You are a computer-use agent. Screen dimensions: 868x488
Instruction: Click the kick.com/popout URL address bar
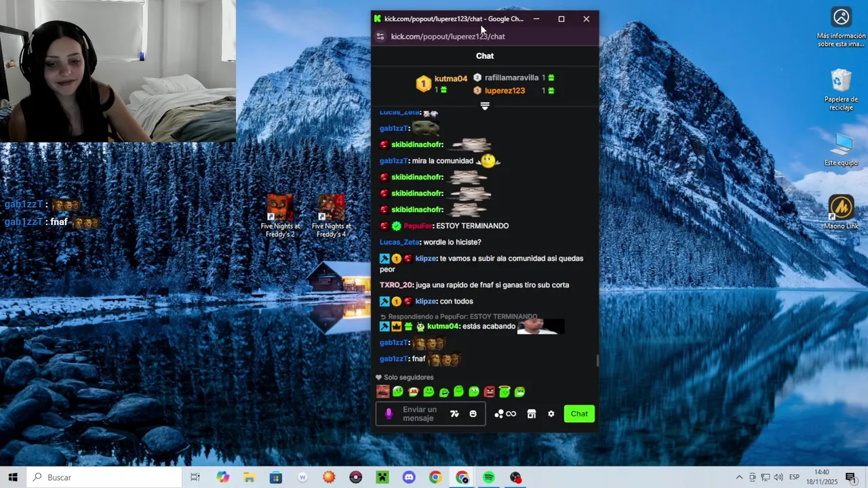pos(448,37)
